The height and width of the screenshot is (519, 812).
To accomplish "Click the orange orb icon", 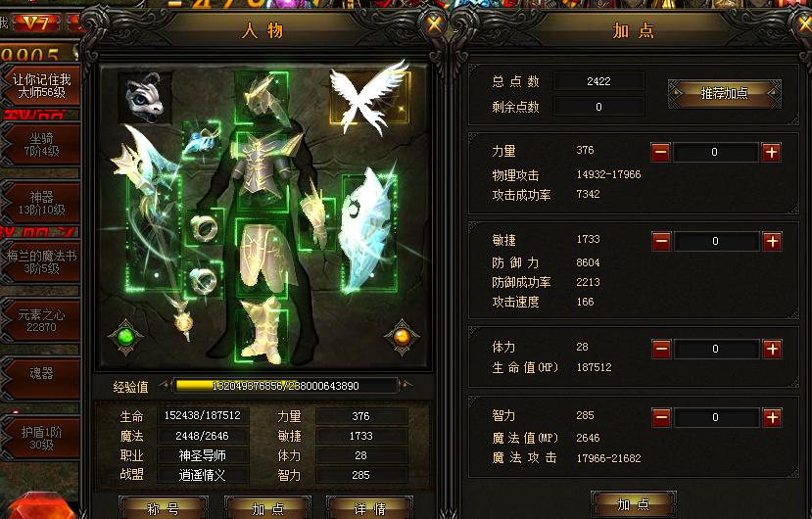I will (x=402, y=337).
